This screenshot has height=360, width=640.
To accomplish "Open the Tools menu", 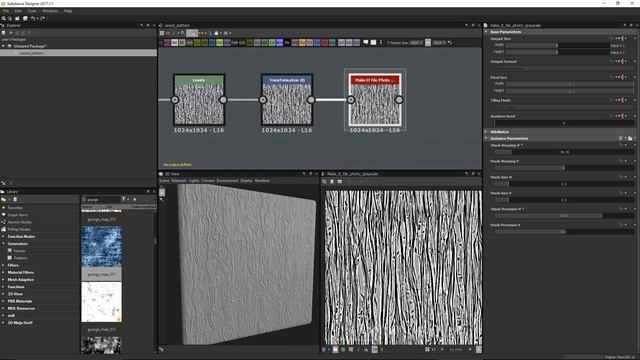I will (32, 11).
